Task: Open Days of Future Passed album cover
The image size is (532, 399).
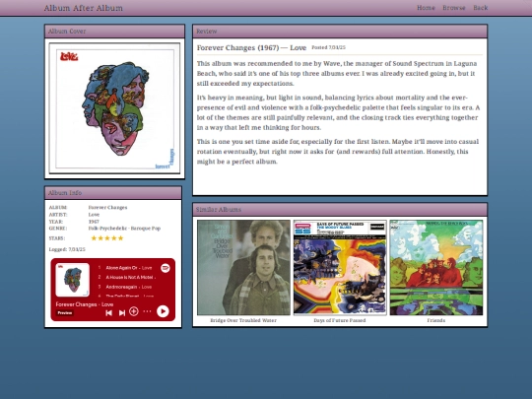Action: [x=340, y=268]
